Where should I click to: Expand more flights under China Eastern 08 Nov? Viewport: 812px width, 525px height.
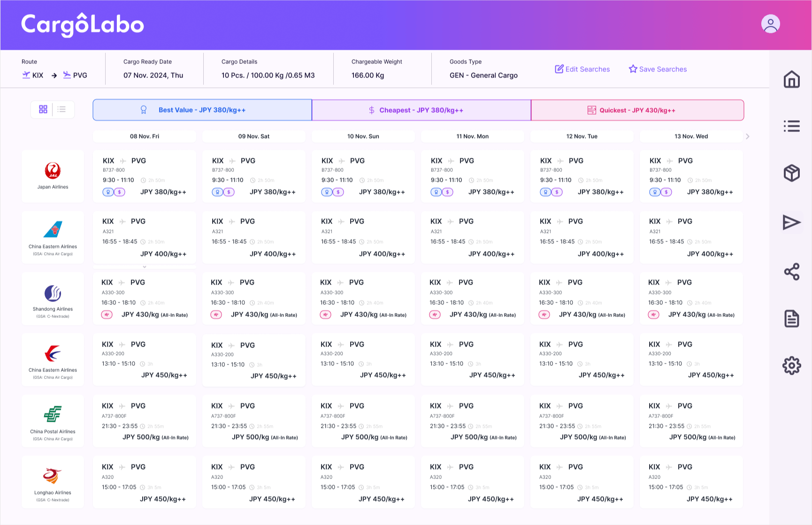point(145,267)
